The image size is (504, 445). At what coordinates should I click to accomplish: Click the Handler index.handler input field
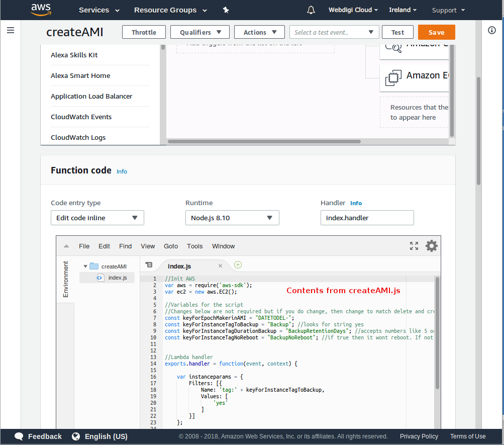click(367, 218)
